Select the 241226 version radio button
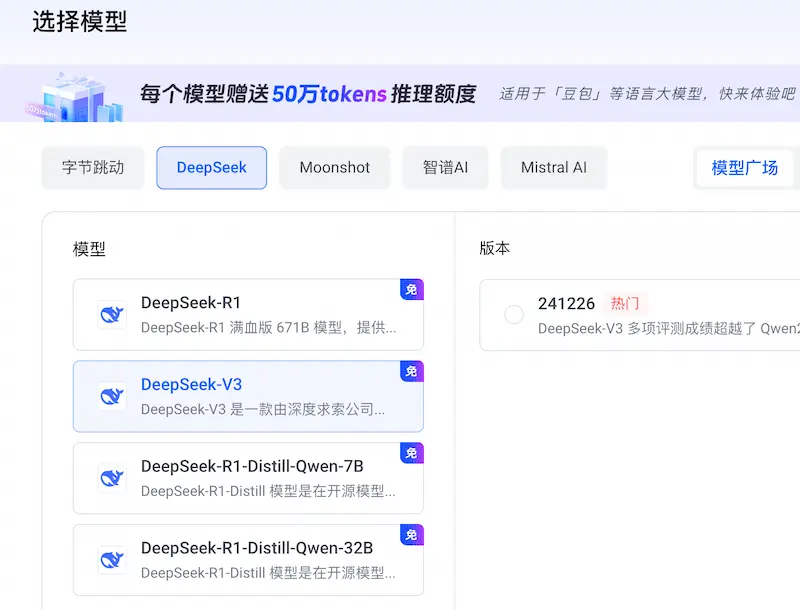800x610 pixels. point(513,314)
